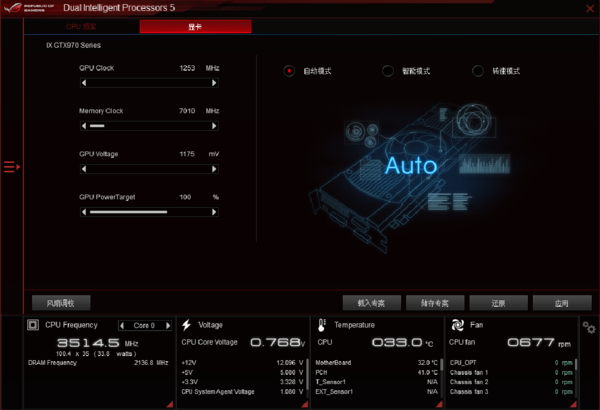This screenshot has height=410, width=600.
Task: Click the GTX970 Series label
Action: pyautogui.click(x=73, y=45)
